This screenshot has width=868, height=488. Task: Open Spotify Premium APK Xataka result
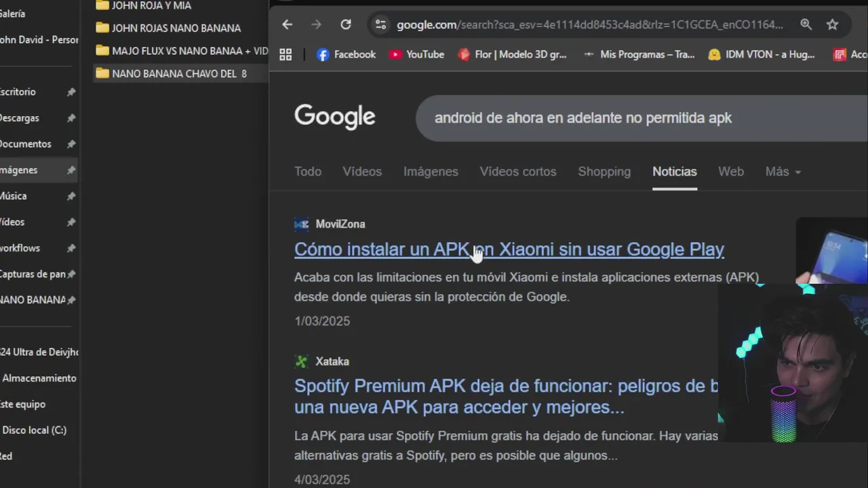click(506, 396)
